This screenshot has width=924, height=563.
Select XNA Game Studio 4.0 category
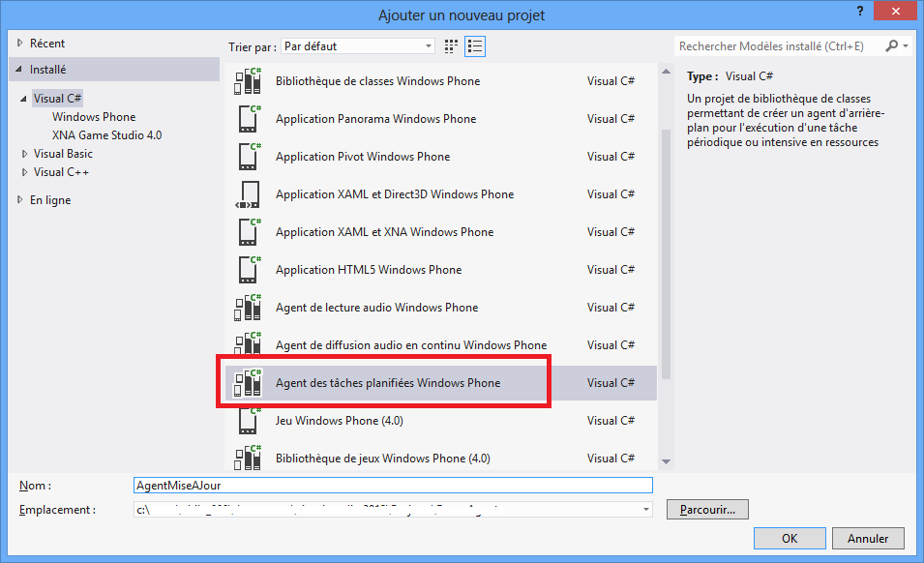coord(106,135)
